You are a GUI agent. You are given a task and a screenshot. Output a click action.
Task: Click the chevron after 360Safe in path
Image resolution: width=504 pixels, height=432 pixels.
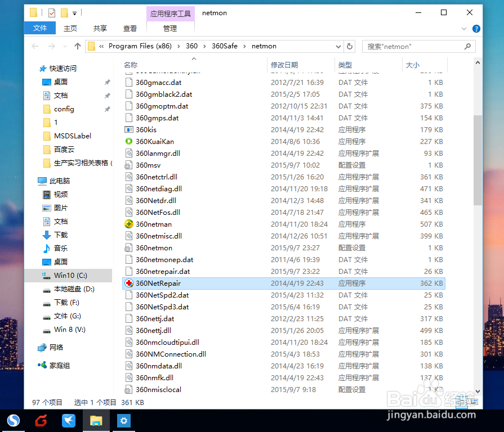click(x=244, y=47)
